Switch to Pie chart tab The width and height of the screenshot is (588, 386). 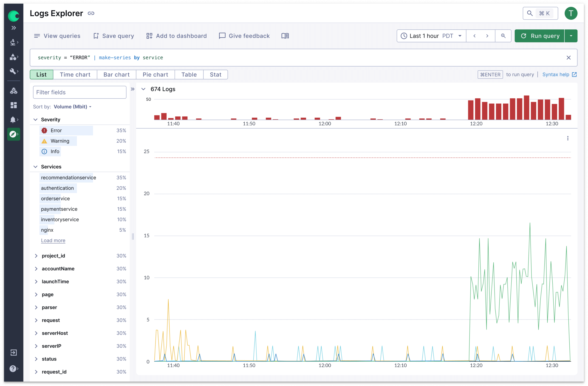pos(155,75)
